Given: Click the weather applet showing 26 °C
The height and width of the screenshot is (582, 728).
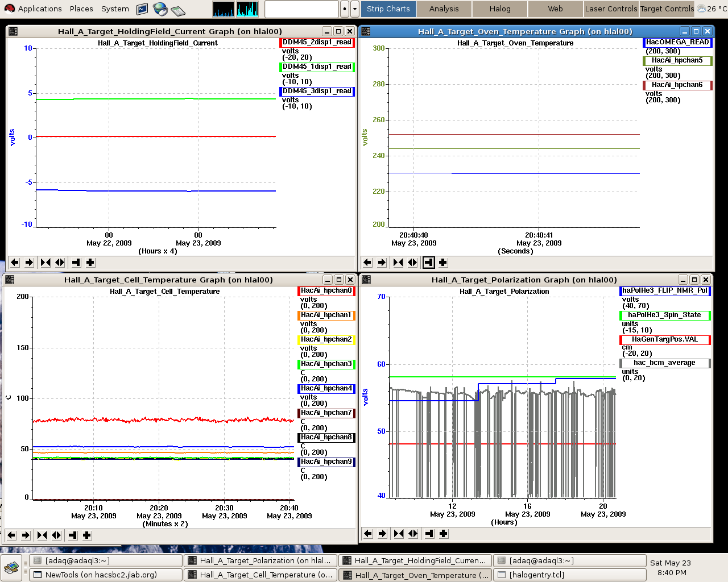Looking at the screenshot, I should 712,9.
